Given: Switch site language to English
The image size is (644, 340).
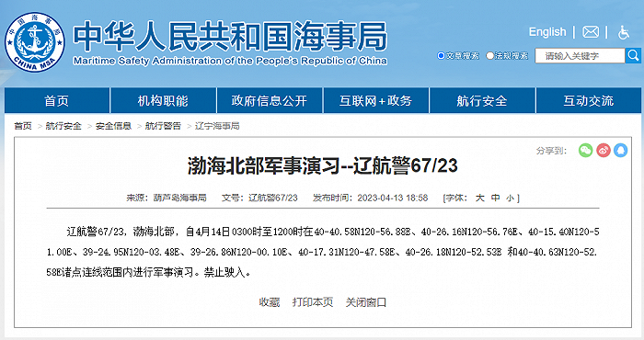Looking at the screenshot, I should 547,32.
